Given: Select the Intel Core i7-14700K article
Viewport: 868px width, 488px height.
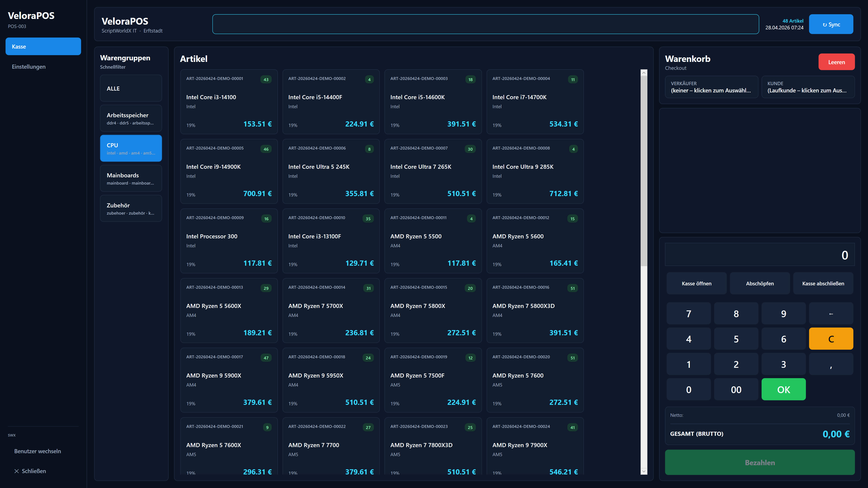Looking at the screenshot, I should click(535, 102).
